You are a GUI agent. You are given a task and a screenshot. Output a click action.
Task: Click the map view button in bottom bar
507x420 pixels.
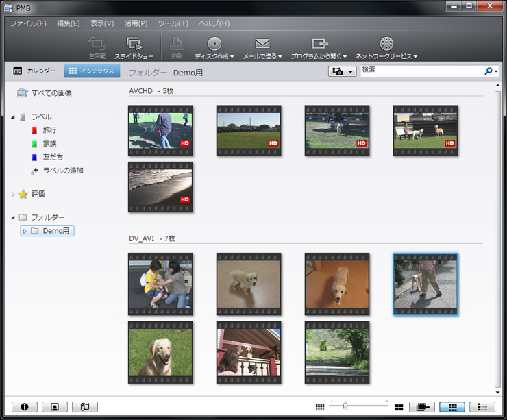(84, 406)
